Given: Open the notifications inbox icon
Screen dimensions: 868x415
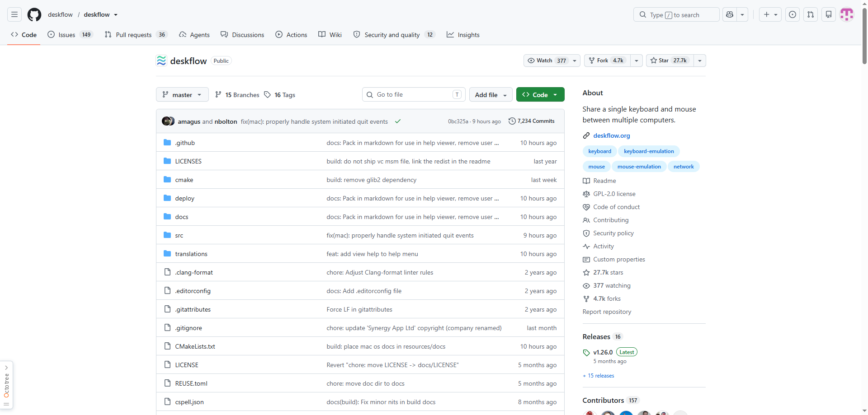Looking at the screenshot, I should pos(829,14).
